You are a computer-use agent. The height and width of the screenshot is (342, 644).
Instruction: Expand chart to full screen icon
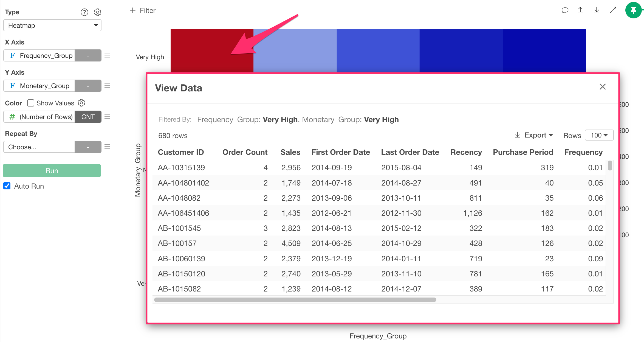(x=613, y=10)
